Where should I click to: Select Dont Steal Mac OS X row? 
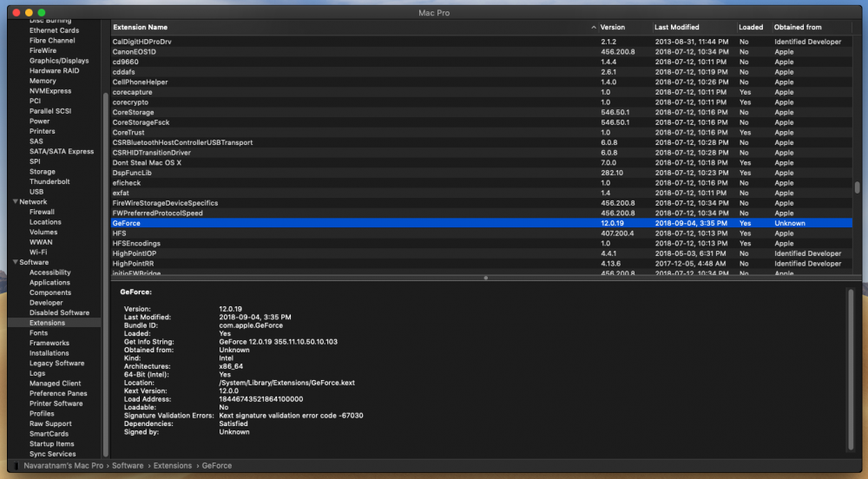[x=481, y=162]
